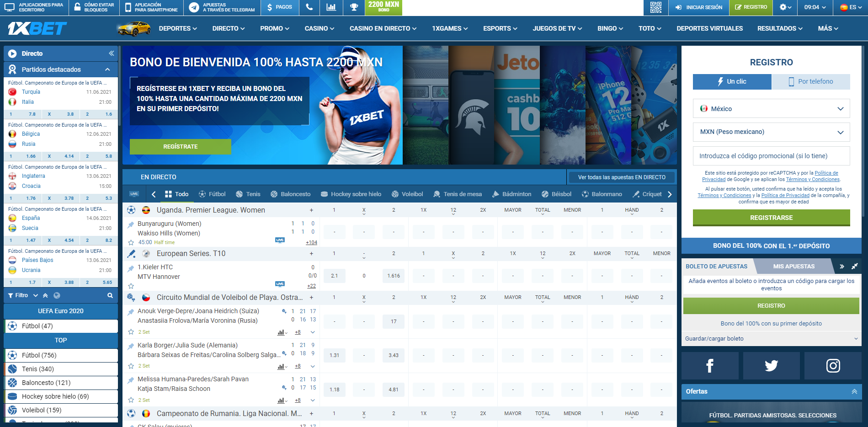Expand the bet slip fullscreen icon
Viewport: 868px width, 427px height.
pos(854,266)
